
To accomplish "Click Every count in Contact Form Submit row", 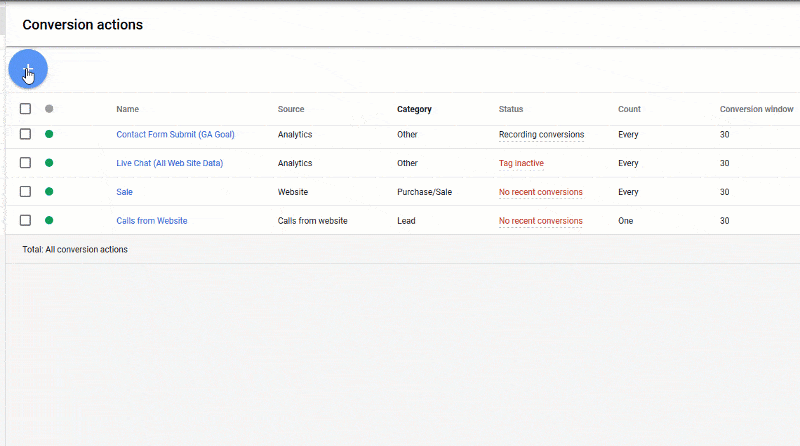I will tap(628, 135).
